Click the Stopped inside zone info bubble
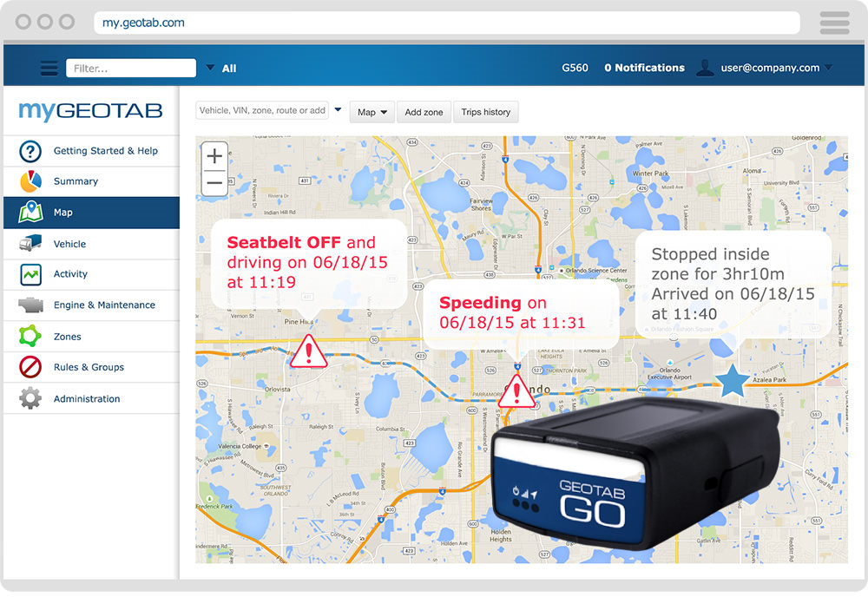Viewport: 868px width, 597px height. pos(733,285)
